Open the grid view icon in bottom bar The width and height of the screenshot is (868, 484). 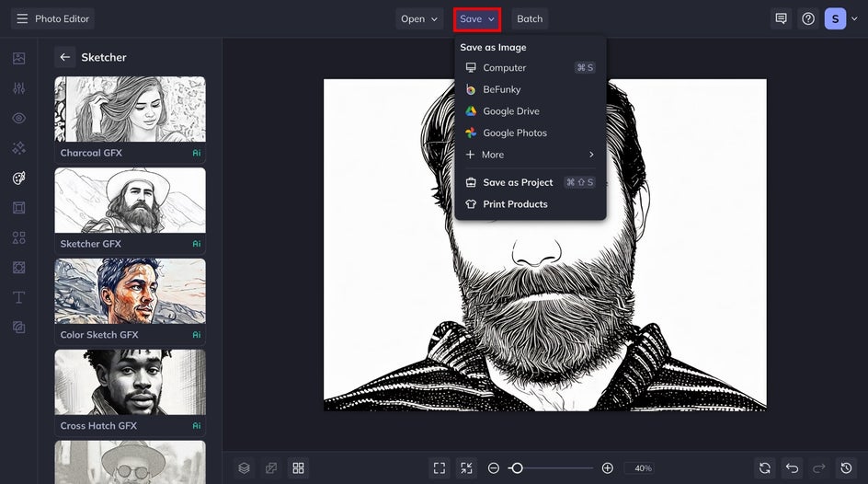pyautogui.click(x=298, y=468)
